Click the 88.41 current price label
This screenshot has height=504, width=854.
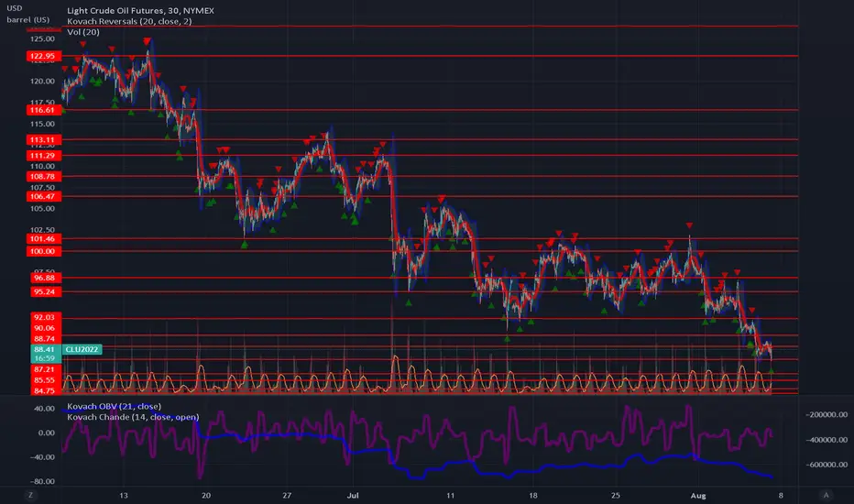[x=44, y=349]
